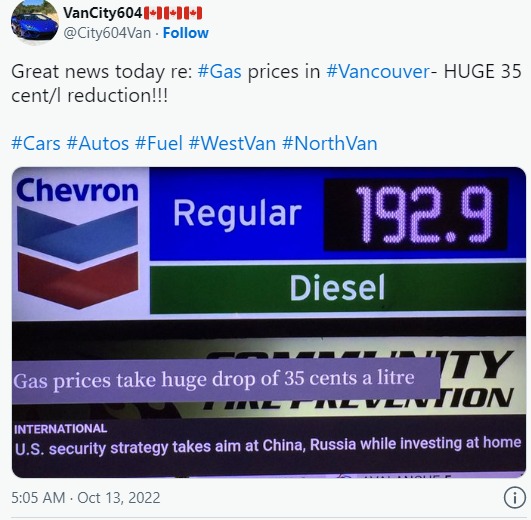Click the 192.9 price display in image
Viewport: 531px width, 520px height.
[x=416, y=214]
